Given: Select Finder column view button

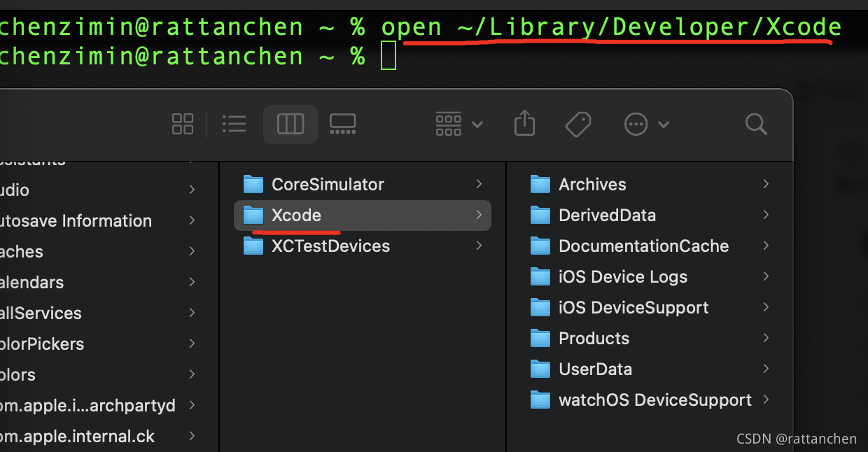Looking at the screenshot, I should tap(290, 125).
